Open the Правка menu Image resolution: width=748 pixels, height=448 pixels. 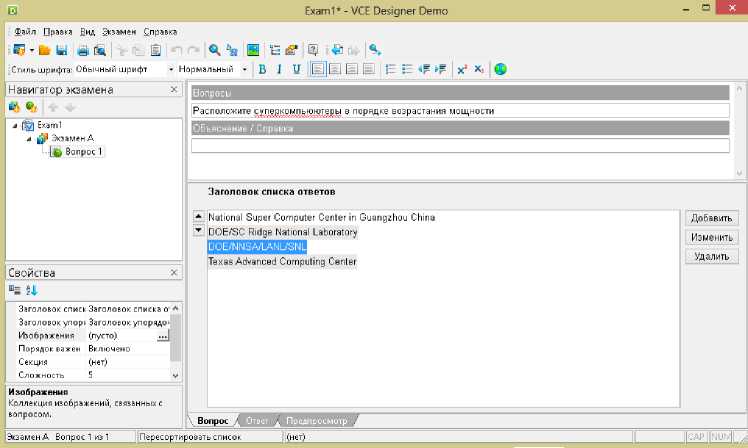pos(58,31)
